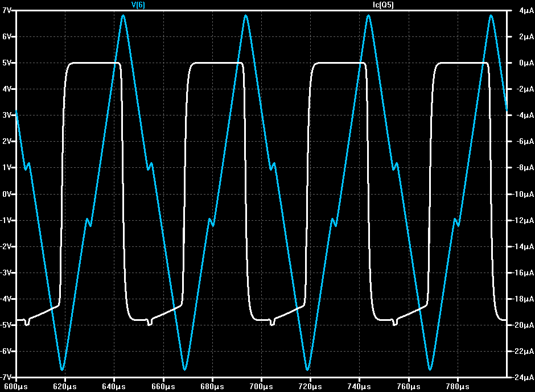Click the -8µA right axis label
Screen dimensions: 535x392
click(525, 167)
